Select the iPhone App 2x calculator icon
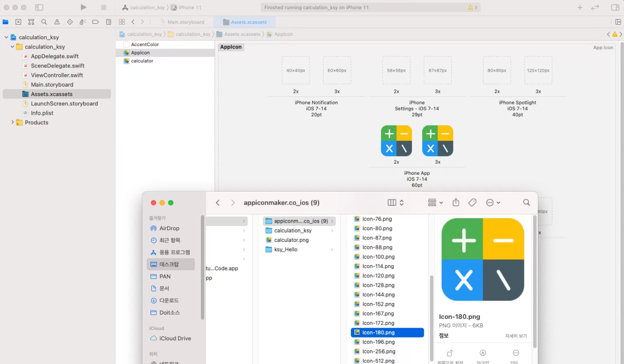This screenshot has width=624, height=364. (x=397, y=141)
